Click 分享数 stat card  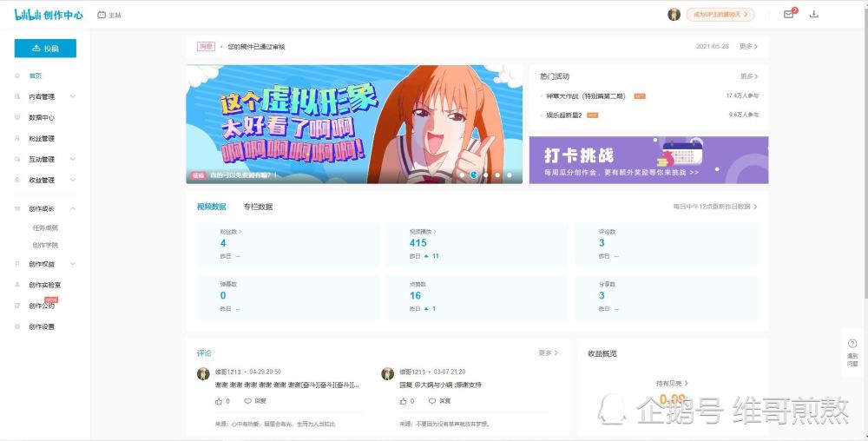coord(666,297)
